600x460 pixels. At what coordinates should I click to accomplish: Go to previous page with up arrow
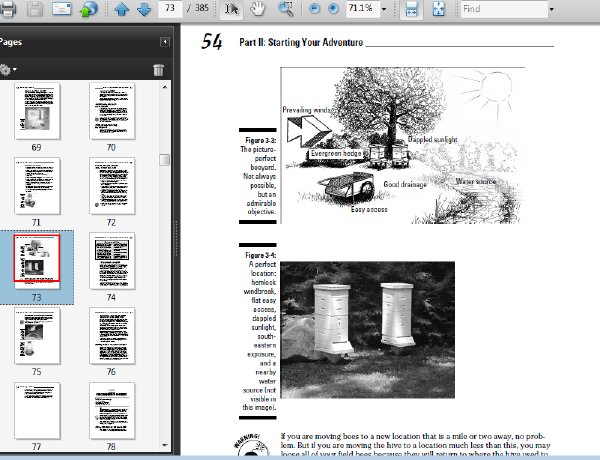(x=121, y=9)
